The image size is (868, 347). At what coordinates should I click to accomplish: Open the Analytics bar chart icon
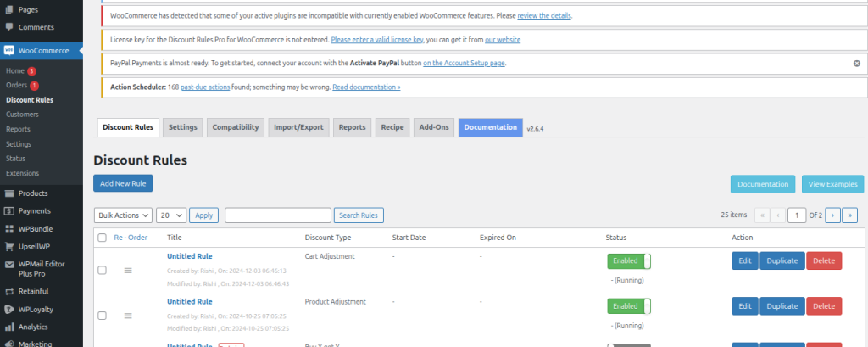click(9, 327)
